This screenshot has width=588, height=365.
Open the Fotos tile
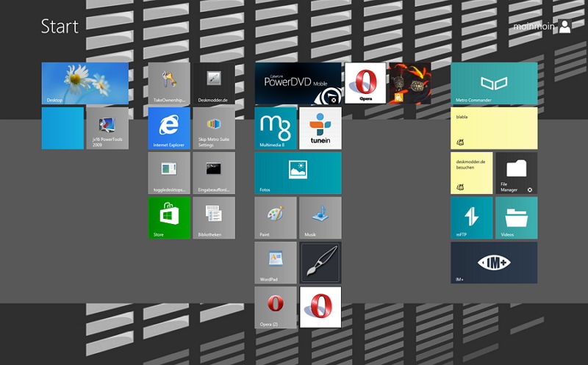(298, 173)
